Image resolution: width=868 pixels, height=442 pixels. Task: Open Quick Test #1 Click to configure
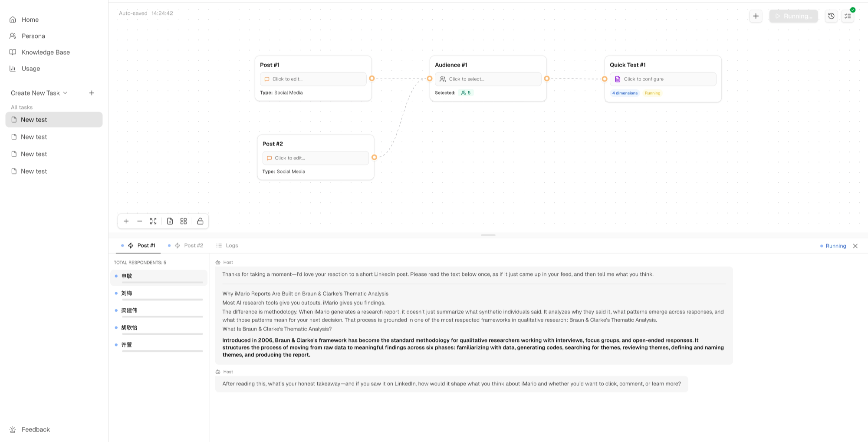click(663, 79)
